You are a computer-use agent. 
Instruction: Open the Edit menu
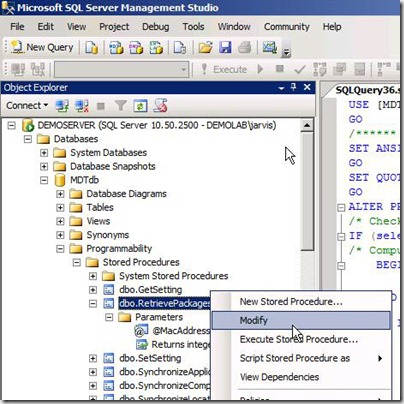point(45,27)
